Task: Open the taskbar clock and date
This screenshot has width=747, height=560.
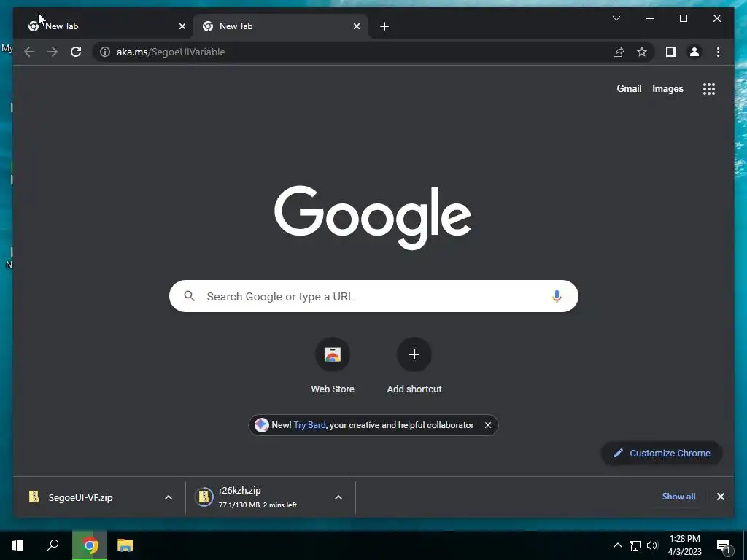Action: (x=684, y=545)
